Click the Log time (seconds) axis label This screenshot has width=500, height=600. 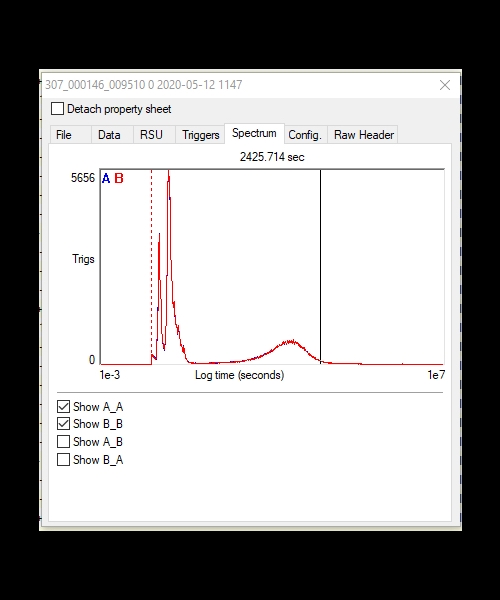(239, 375)
